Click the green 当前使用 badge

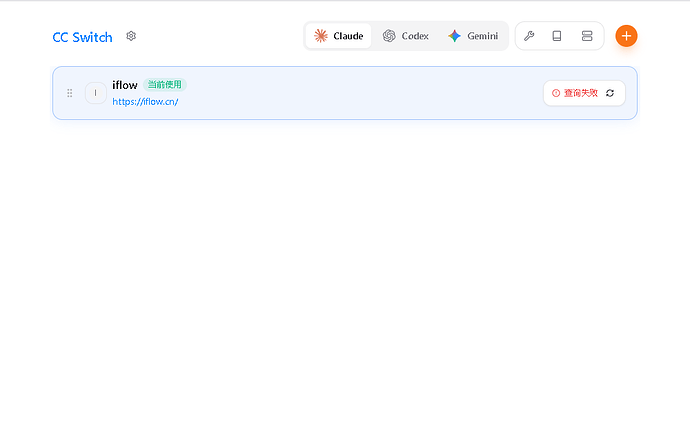point(164,85)
